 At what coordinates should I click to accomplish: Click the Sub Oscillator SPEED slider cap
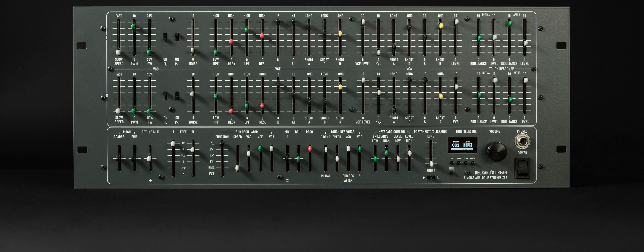pos(237,168)
